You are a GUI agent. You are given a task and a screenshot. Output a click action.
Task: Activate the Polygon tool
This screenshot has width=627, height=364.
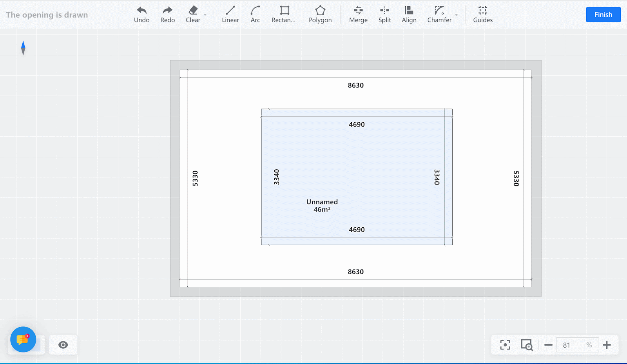tap(320, 11)
